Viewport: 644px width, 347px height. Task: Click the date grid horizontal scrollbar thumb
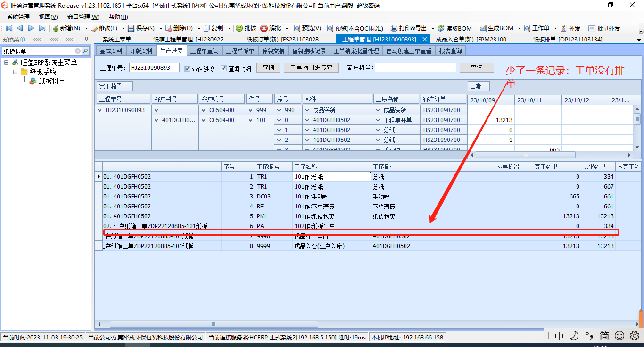click(x=525, y=155)
